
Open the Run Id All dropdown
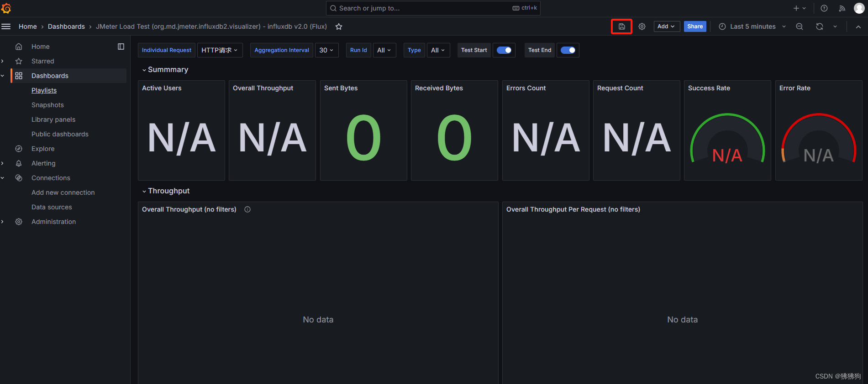(x=384, y=50)
